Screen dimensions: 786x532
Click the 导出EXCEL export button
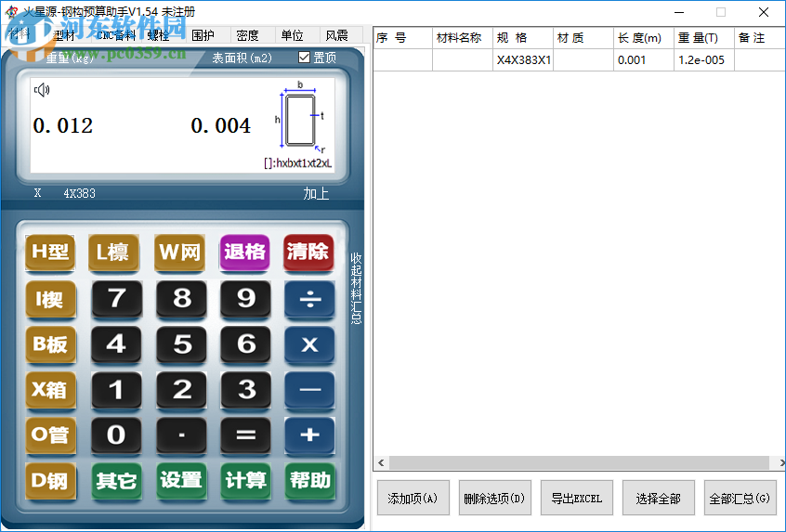point(576,498)
